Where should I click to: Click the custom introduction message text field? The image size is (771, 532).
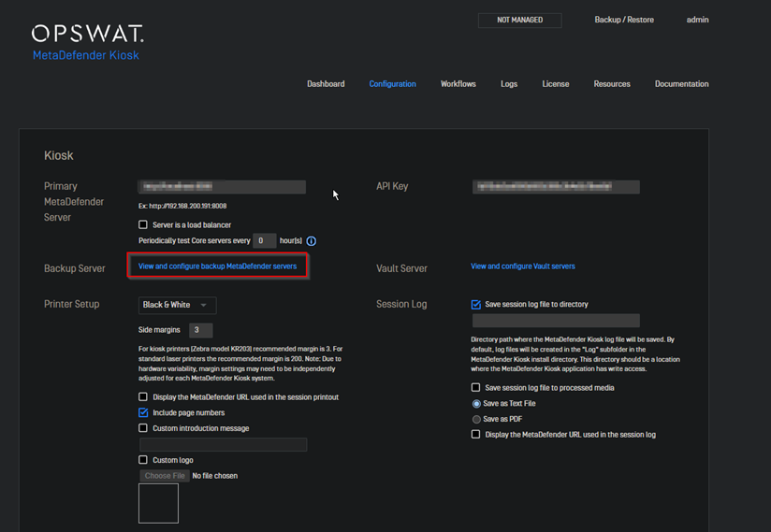tap(224, 444)
